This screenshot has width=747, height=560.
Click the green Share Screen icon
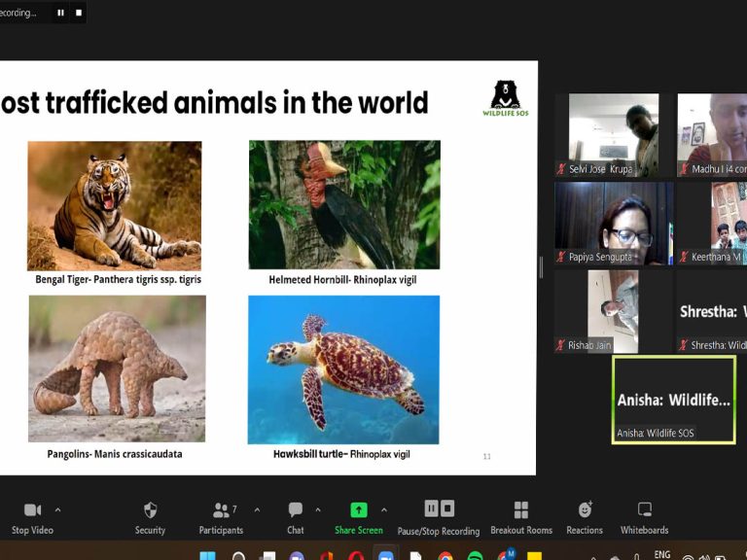coord(358,510)
